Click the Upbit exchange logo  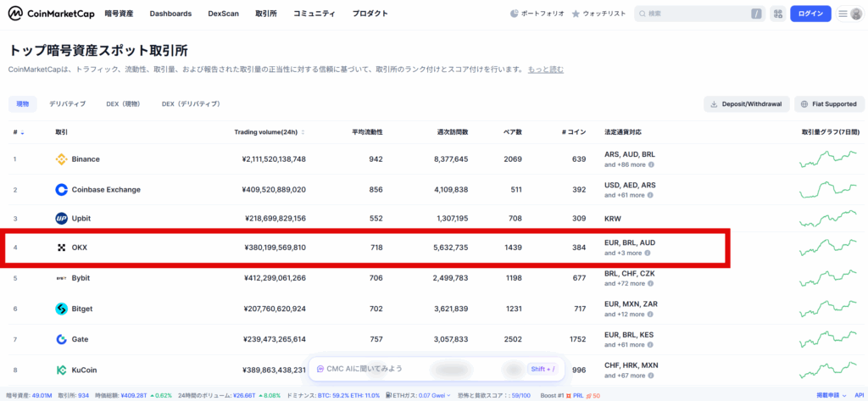click(61, 219)
